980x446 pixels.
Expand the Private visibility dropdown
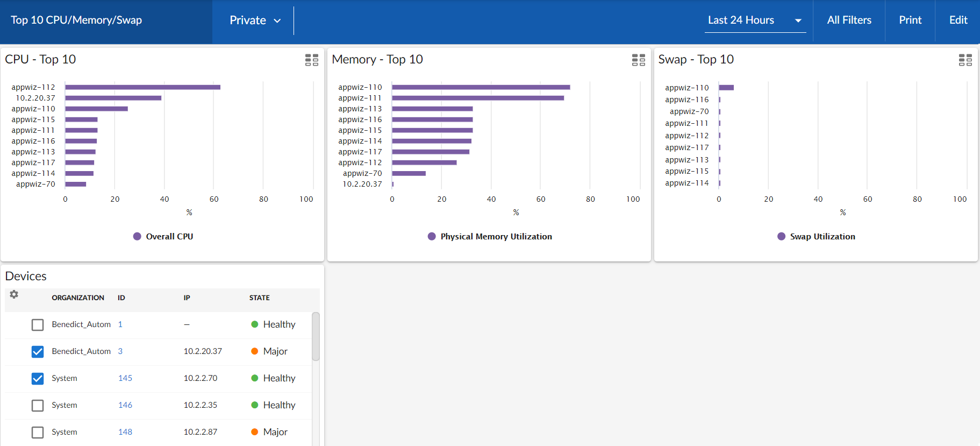pyautogui.click(x=255, y=20)
